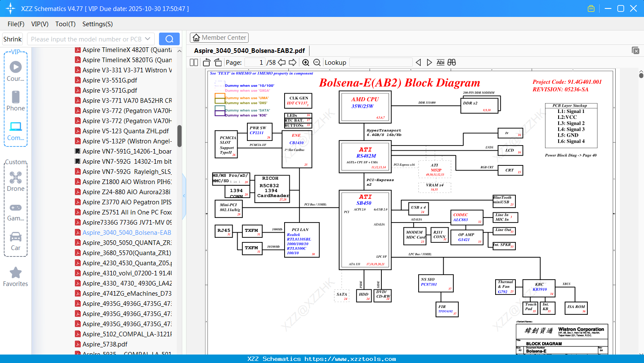Rotate the page counterclockwise
This screenshot has width=644, height=363.
pos(206,63)
